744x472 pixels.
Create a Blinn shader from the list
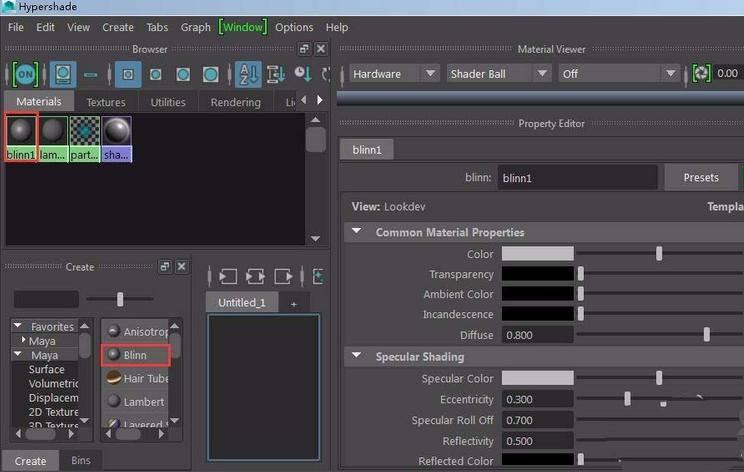[x=136, y=355]
